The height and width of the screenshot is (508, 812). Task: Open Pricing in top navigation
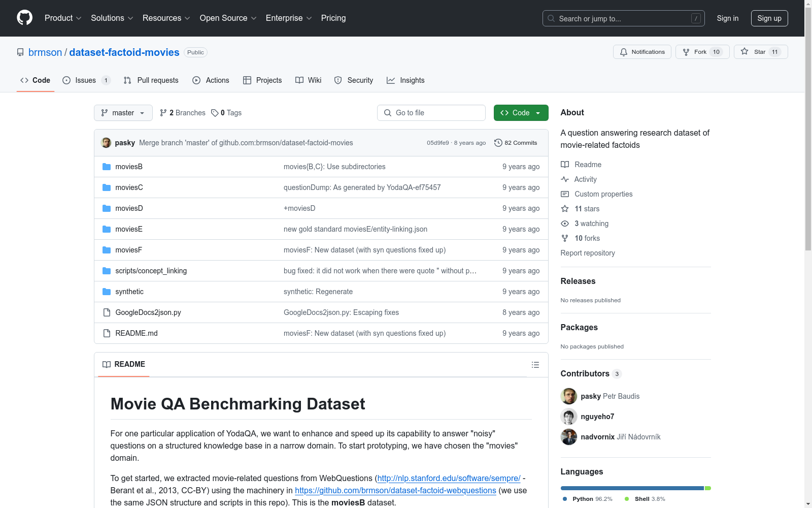(x=333, y=18)
